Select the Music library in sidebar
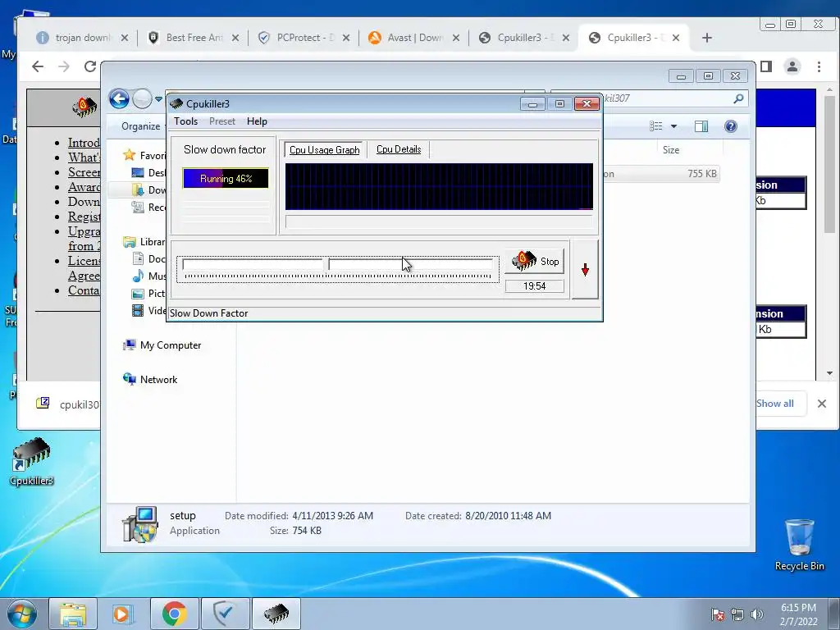The height and width of the screenshot is (630, 840). tap(149, 276)
